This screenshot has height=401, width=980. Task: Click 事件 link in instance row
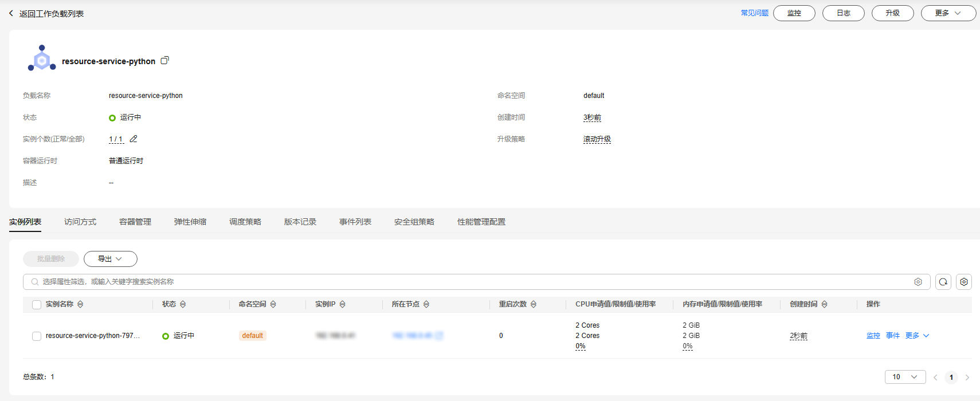(x=893, y=336)
